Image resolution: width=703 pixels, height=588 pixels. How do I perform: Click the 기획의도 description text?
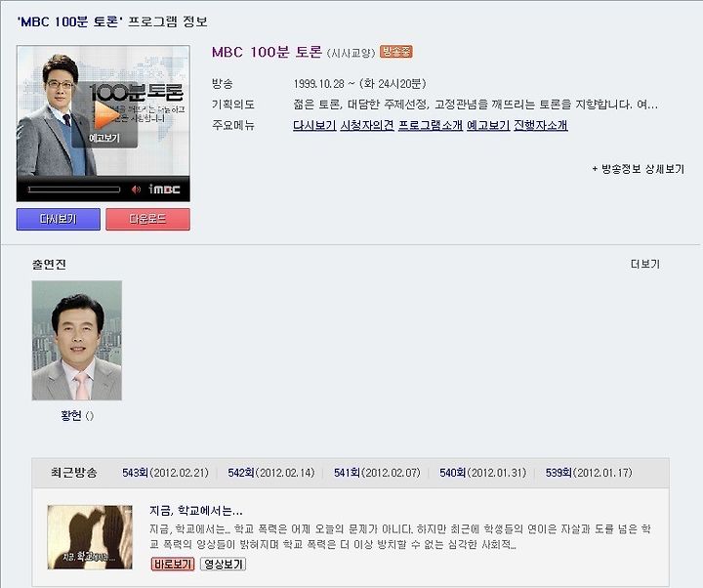click(476, 105)
